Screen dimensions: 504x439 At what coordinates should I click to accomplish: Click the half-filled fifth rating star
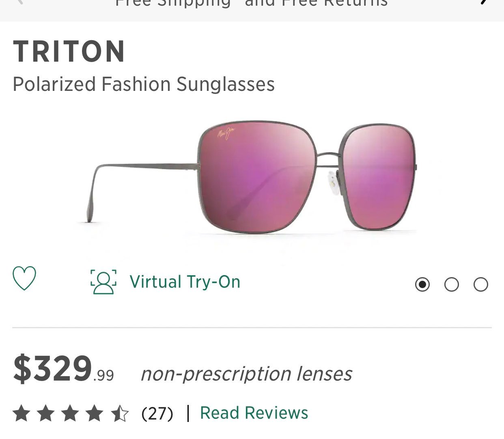(x=120, y=414)
